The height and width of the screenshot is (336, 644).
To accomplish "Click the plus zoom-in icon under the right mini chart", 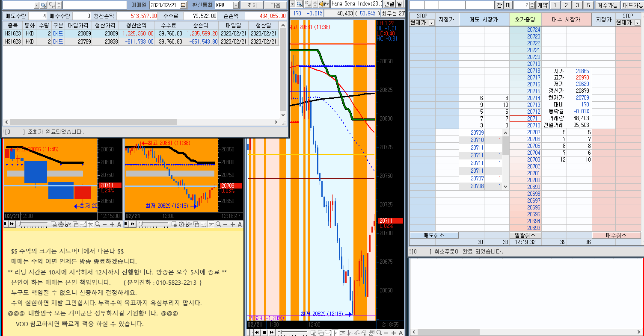I will pyautogui.click(x=232, y=224).
